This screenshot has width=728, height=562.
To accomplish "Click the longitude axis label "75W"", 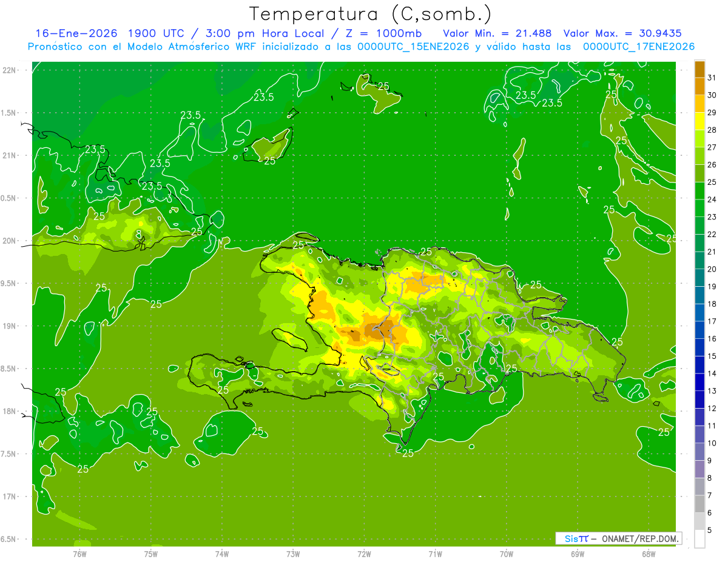I will 150,554.
